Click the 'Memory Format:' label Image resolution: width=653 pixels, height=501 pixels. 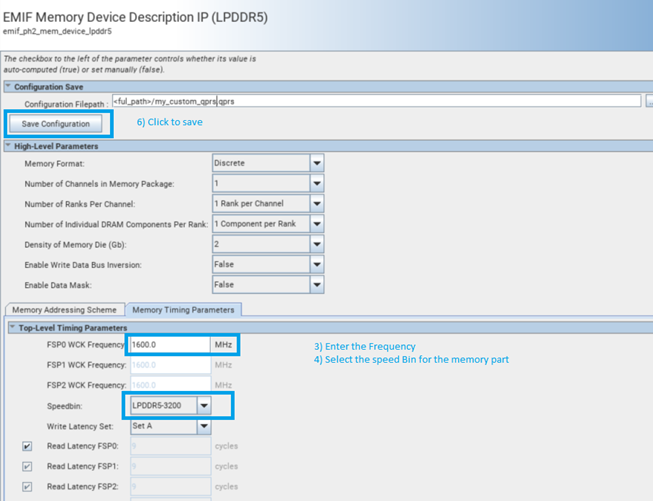pos(55,164)
